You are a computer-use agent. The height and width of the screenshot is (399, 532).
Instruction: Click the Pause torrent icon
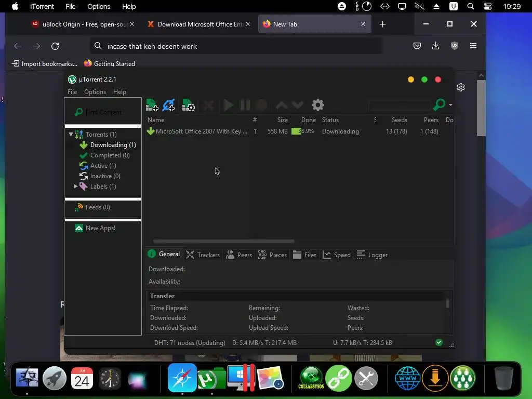point(245,105)
